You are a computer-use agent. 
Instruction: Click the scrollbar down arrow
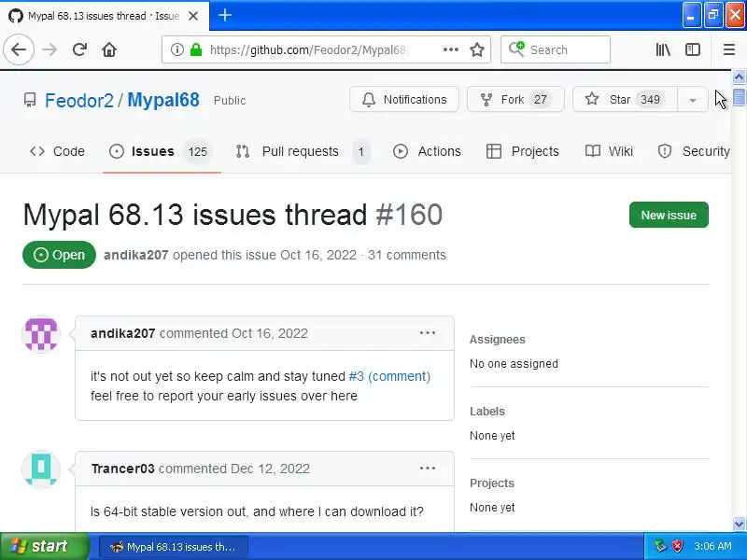pyautogui.click(x=739, y=525)
